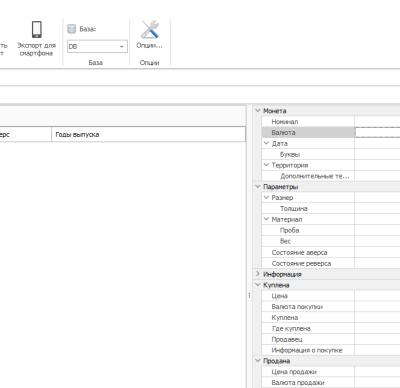
Task: Select the Дополнительные те... property row
Action: pyautogui.click(x=331, y=176)
